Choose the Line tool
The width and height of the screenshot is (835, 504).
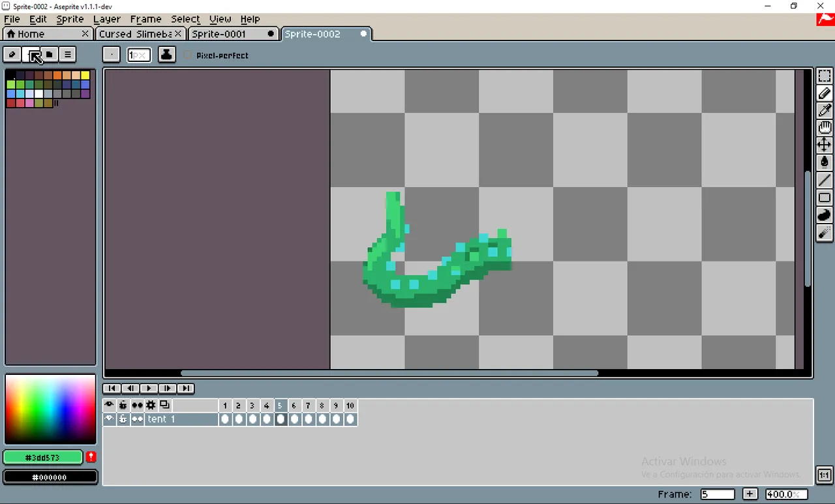pos(825,180)
